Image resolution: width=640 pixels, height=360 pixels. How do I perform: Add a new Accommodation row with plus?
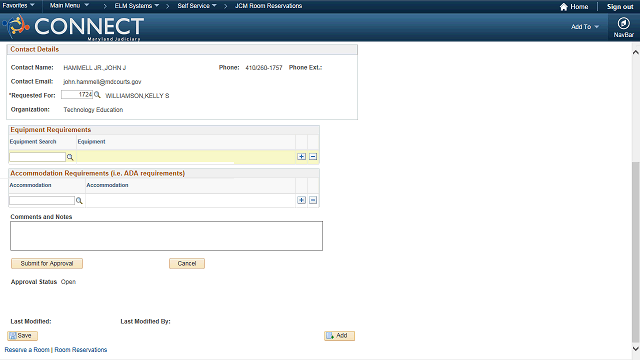coord(301,200)
